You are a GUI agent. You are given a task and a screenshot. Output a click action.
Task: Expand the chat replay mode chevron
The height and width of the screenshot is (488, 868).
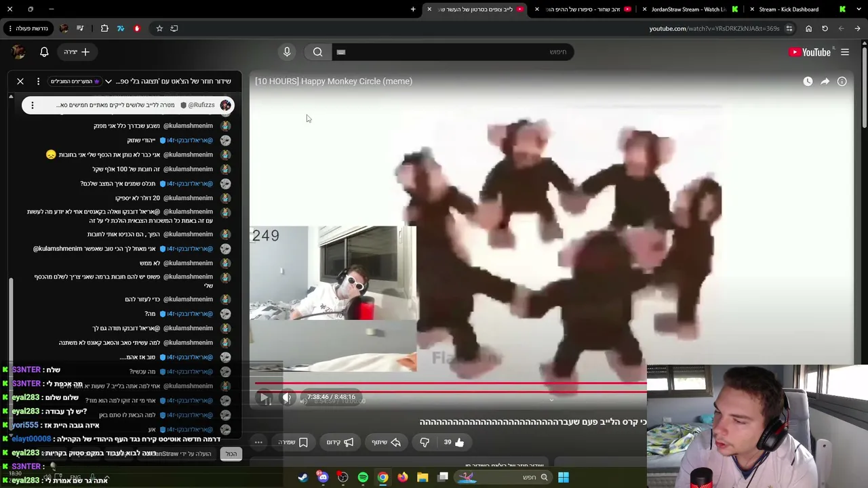tap(108, 81)
